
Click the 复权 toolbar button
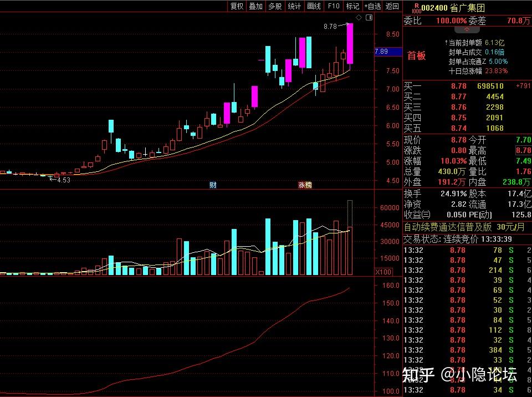(237, 6)
